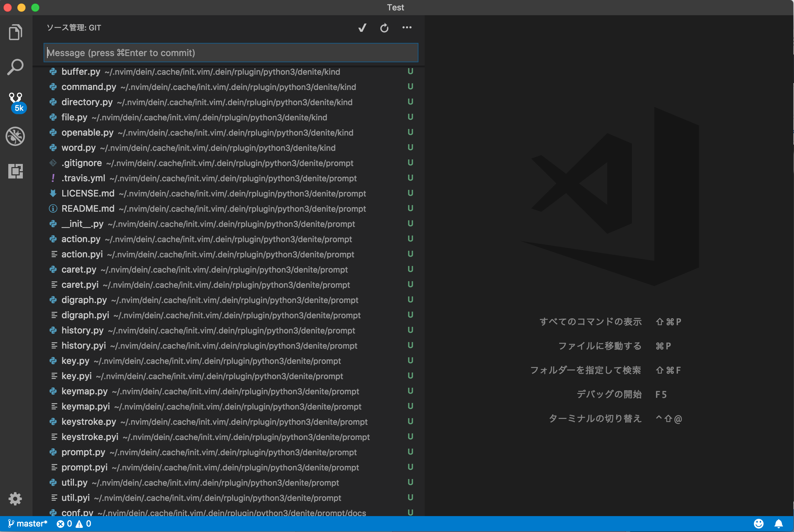Commit changes with the checkmark icon
794x532 pixels.
point(362,28)
